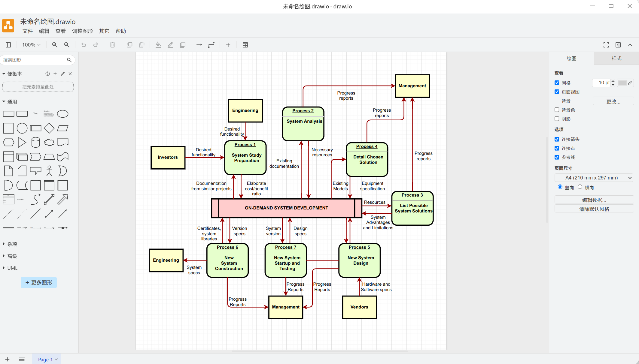The width and height of the screenshot is (639, 364).
Task: Click the 更多图形 button
Action: (39, 282)
